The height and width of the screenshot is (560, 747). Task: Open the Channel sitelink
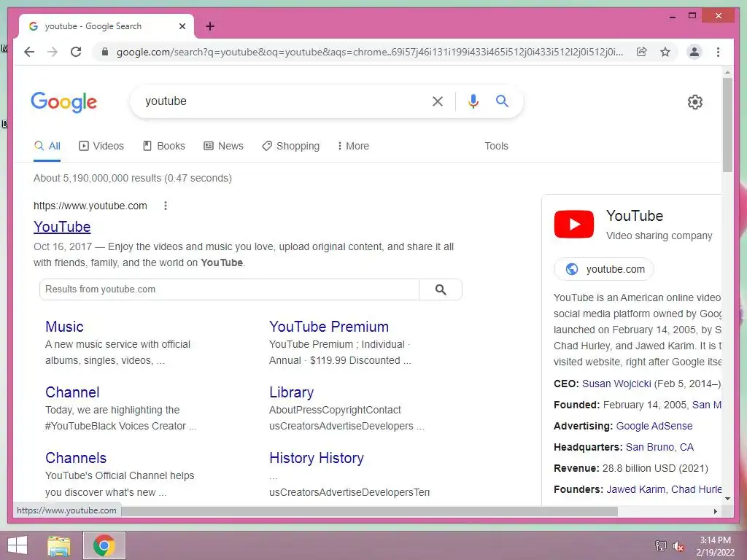(x=72, y=392)
